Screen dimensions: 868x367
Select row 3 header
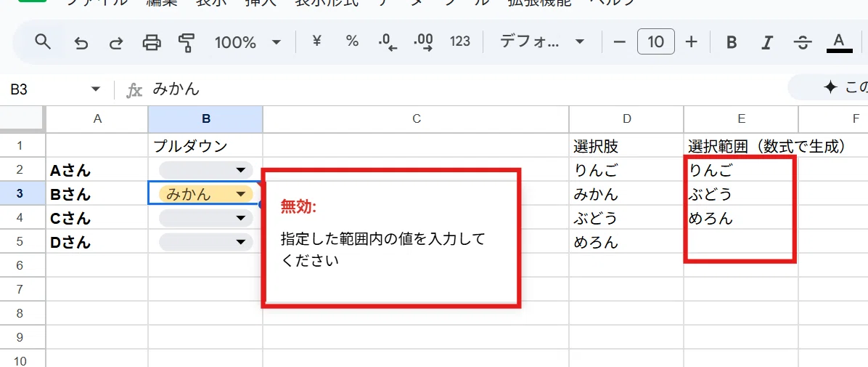(x=22, y=194)
